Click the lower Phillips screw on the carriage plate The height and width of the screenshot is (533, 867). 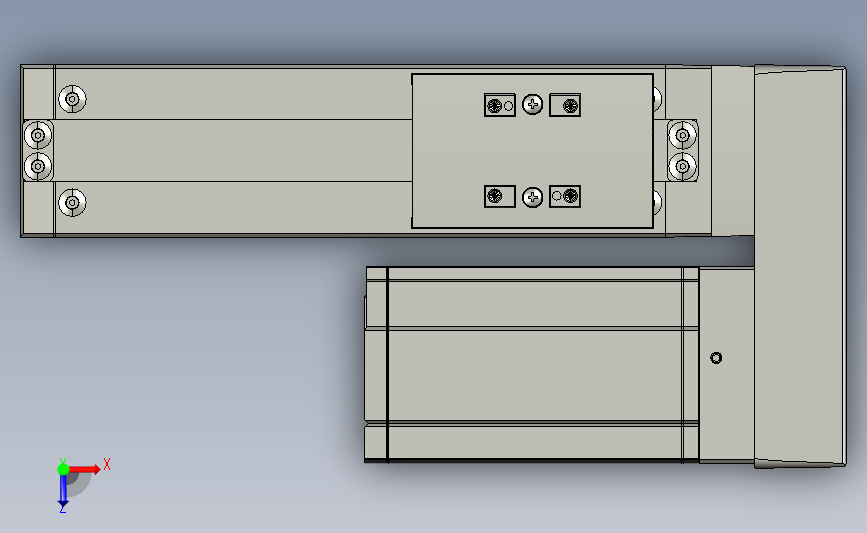pos(532,197)
